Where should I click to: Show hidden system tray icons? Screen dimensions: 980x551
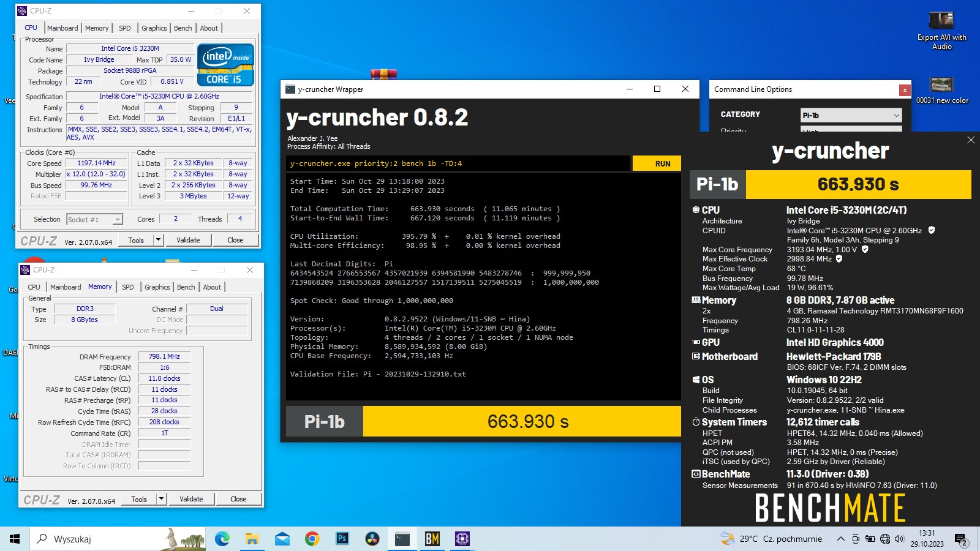click(841, 539)
